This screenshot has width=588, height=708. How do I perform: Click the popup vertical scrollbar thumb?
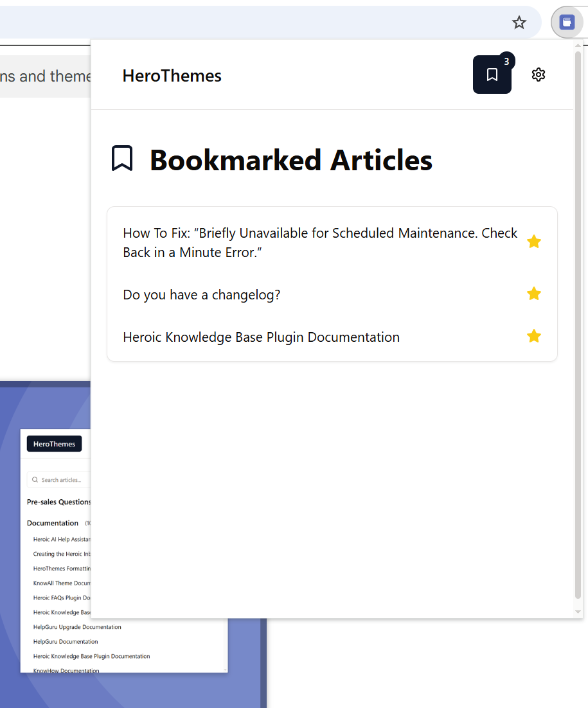[x=578, y=325]
